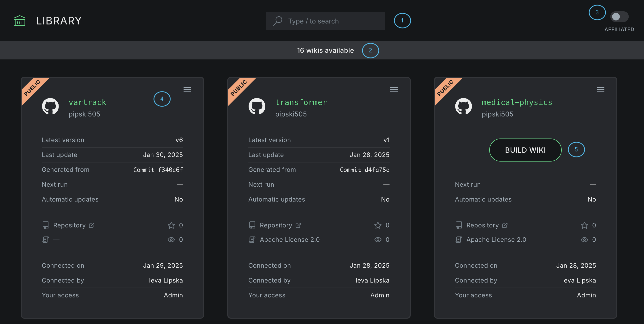This screenshot has height=324, width=644.
Task: Click the medical-physics external link icon
Action: pyautogui.click(x=505, y=225)
